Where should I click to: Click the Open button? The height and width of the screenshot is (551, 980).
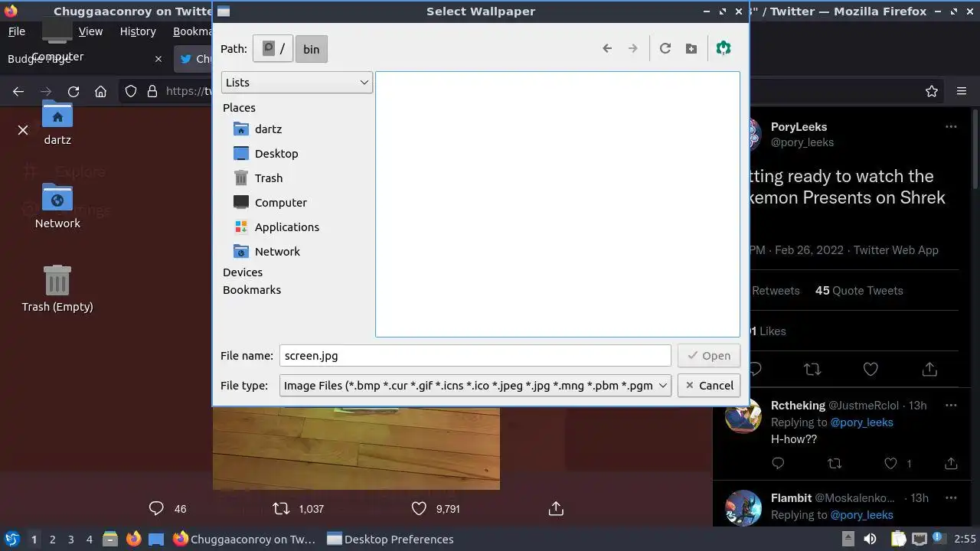[709, 356]
